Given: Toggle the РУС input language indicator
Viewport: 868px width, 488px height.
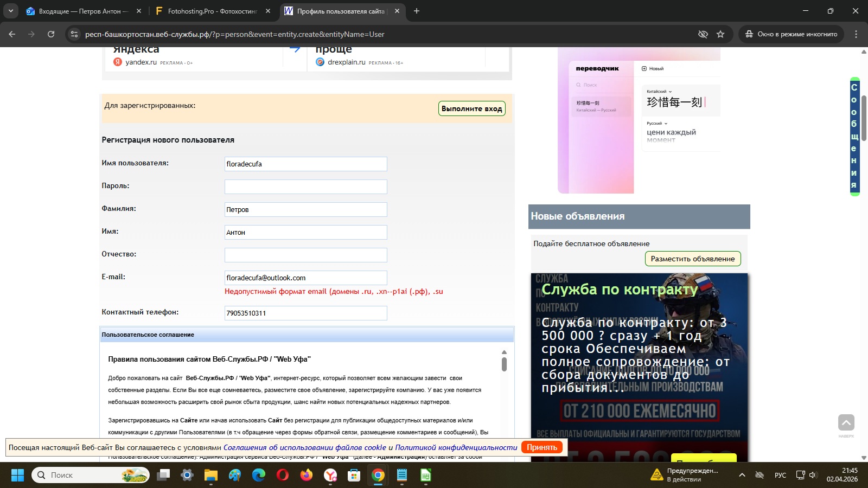Looking at the screenshot, I should coord(780,475).
